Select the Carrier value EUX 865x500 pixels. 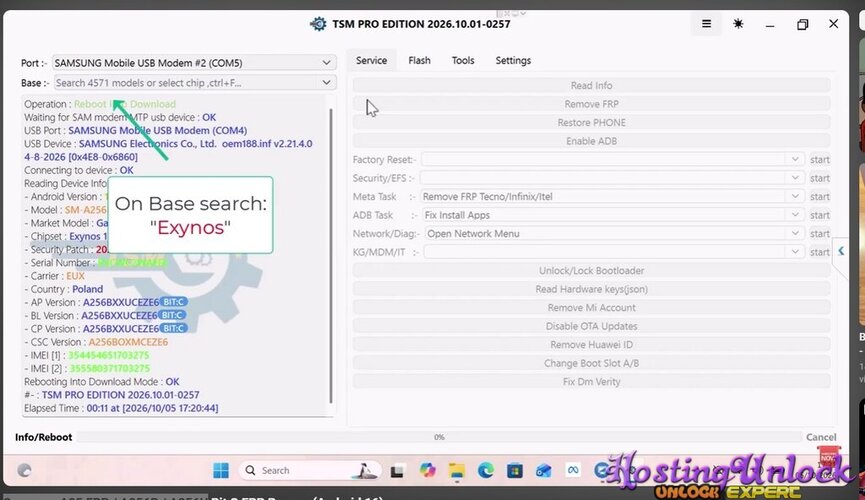[x=76, y=276]
